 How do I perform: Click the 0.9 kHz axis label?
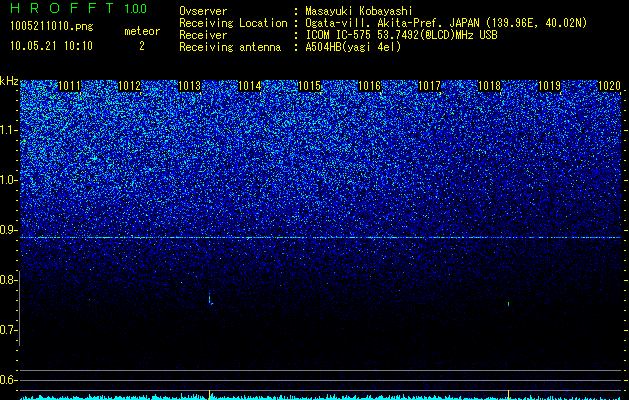click(x=8, y=230)
